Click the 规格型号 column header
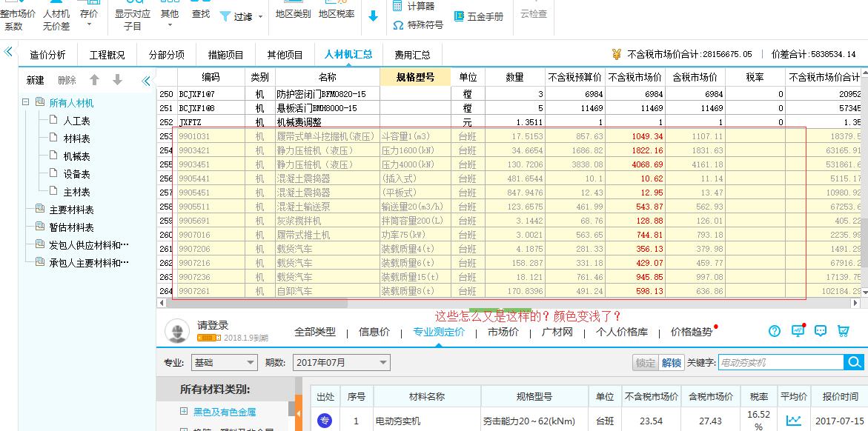868x431 pixels. pos(416,78)
